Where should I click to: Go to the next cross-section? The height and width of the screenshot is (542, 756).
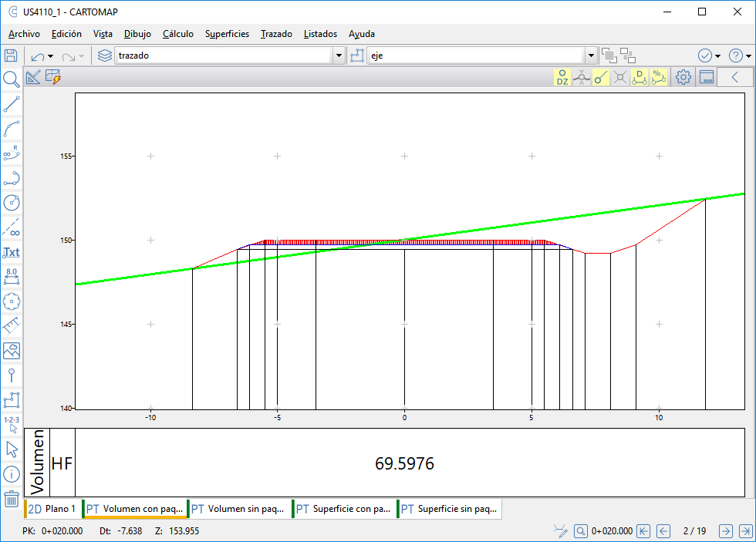pos(725,531)
